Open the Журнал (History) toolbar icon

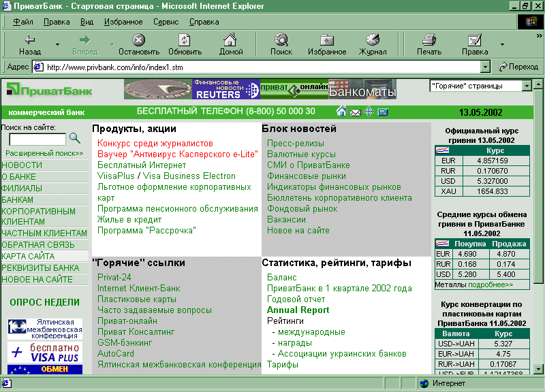[x=373, y=44]
